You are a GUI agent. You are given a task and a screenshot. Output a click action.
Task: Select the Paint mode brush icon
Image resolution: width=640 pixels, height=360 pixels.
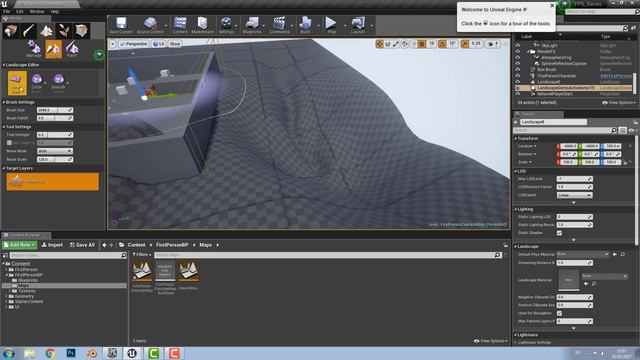point(29,31)
